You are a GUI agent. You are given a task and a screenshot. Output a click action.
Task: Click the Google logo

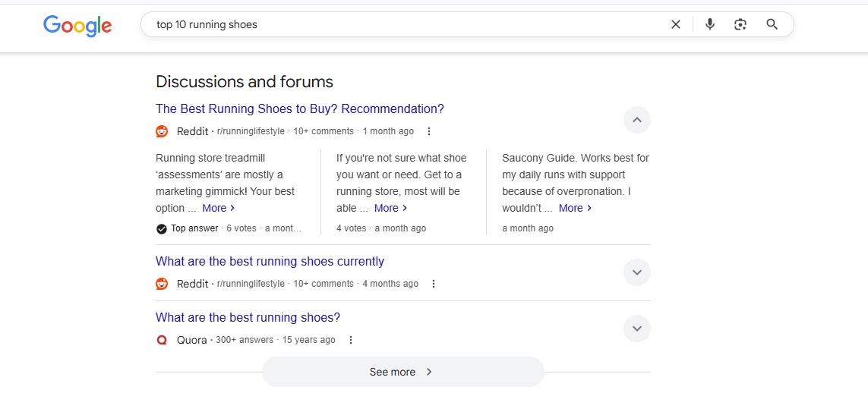77,25
